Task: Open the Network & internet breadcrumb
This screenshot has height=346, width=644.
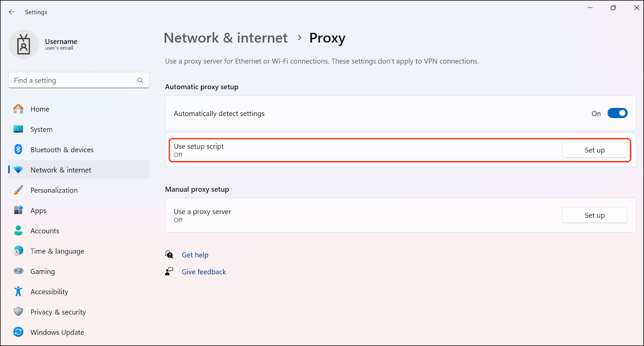Action: click(x=226, y=38)
